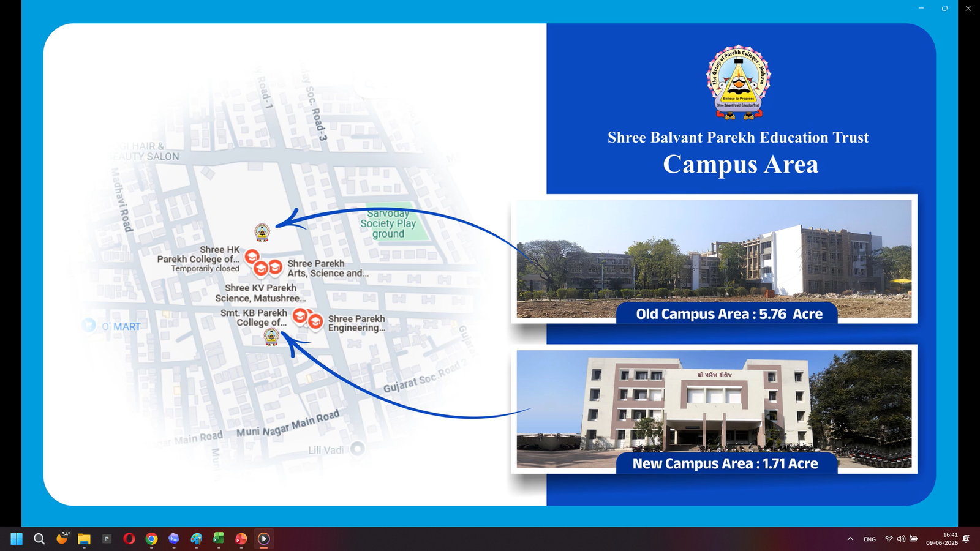Click 'Temporarily closed' map text
The width and height of the screenshot is (980, 551).
pos(205,269)
